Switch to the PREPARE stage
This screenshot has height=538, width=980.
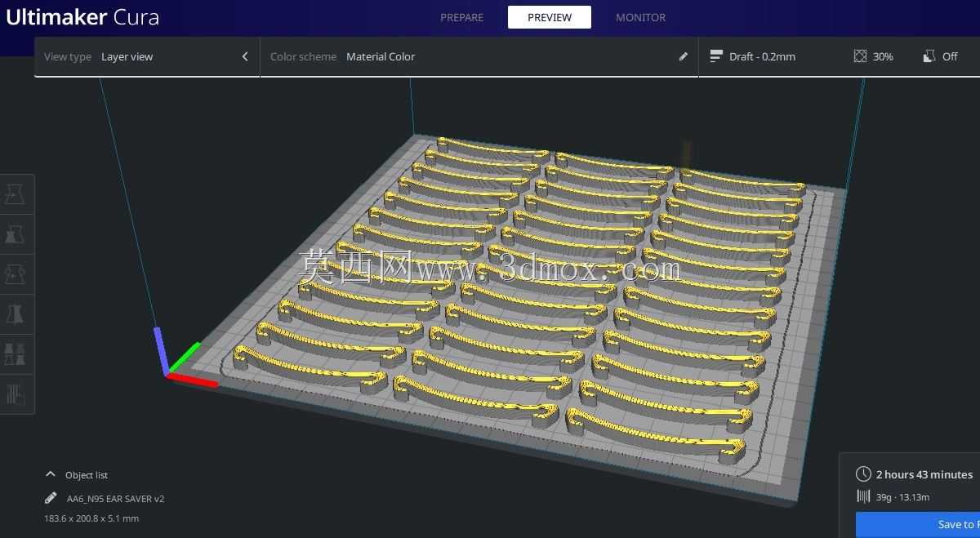point(461,17)
